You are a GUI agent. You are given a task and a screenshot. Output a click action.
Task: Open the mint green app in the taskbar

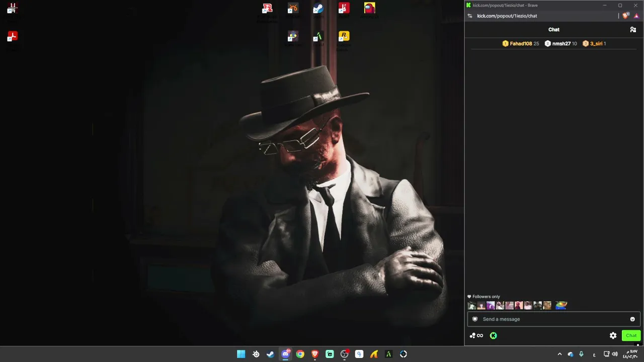coord(330,354)
